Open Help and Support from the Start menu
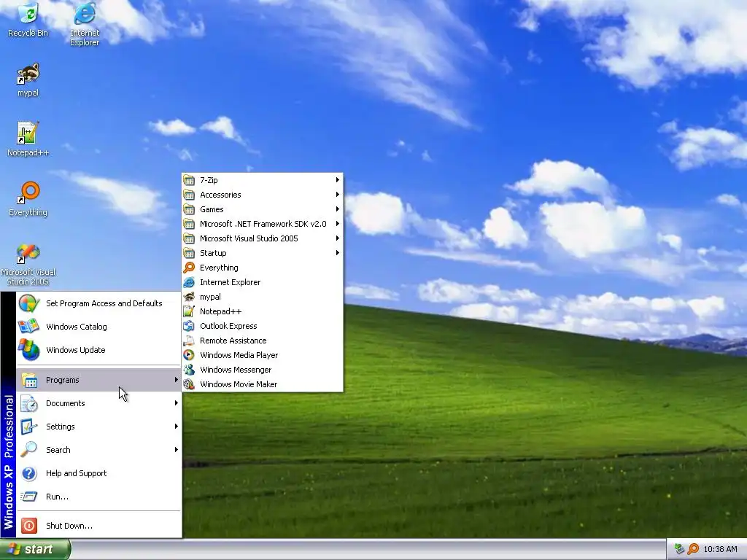Viewport: 747px width, 560px height. click(x=98, y=473)
